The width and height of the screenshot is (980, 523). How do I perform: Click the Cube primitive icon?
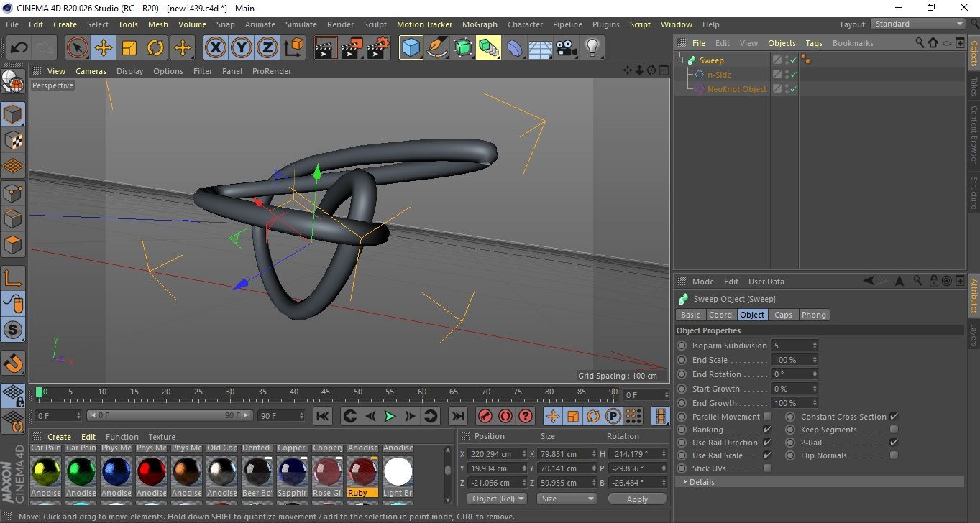tap(411, 48)
